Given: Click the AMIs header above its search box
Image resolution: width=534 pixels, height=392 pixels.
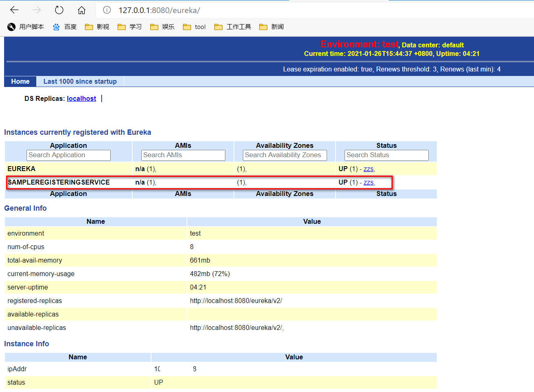Looking at the screenshot, I should [x=183, y=145].
